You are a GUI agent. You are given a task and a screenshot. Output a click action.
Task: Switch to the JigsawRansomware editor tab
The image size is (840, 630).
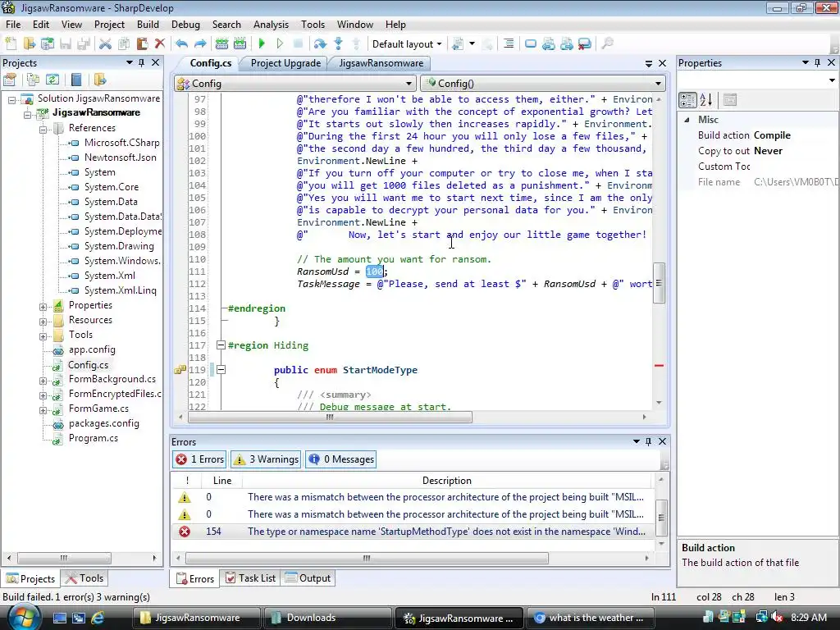pos(381,63)
